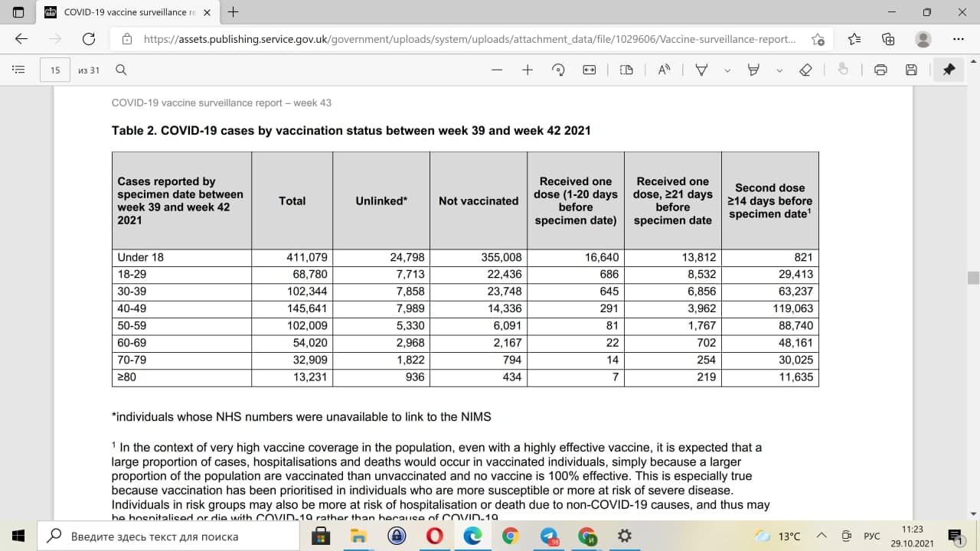Select the Eraser tool
Image resolution: width=980 pixels, height=551 pixels.
pos(805,70)
